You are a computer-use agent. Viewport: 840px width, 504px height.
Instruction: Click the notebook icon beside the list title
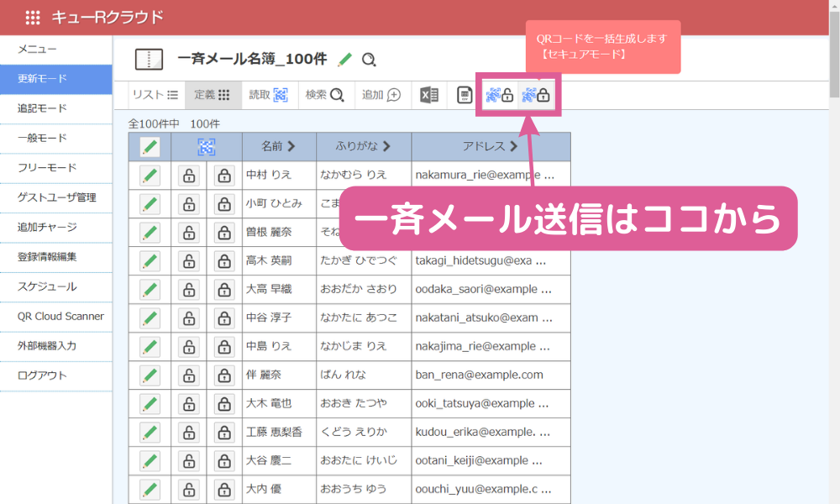pos(149,59)
